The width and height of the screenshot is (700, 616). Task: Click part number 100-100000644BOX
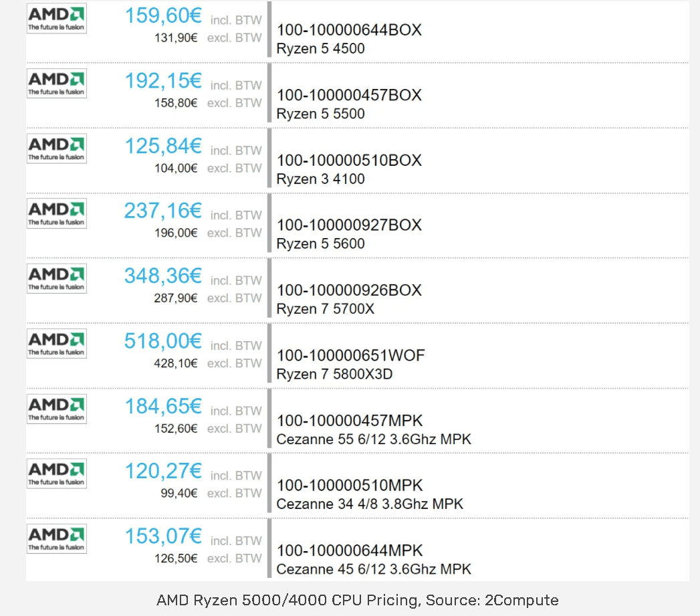(349, 30)
